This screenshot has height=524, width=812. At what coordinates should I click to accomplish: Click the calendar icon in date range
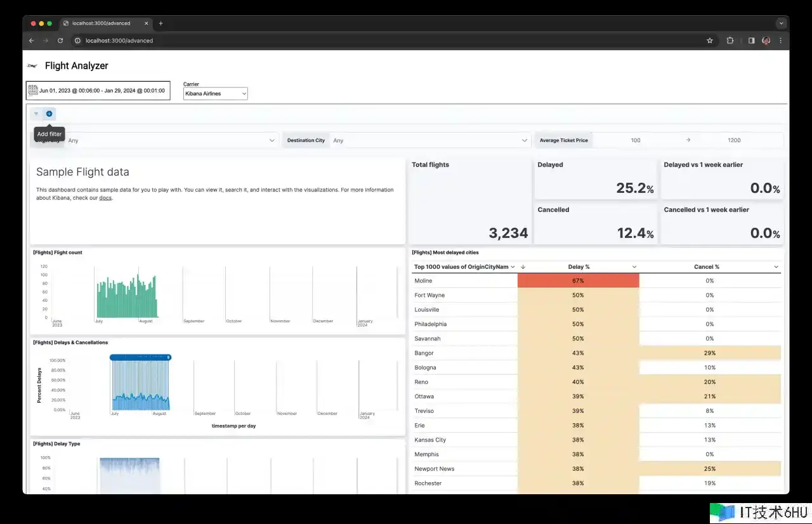click(x=32, y=90)
